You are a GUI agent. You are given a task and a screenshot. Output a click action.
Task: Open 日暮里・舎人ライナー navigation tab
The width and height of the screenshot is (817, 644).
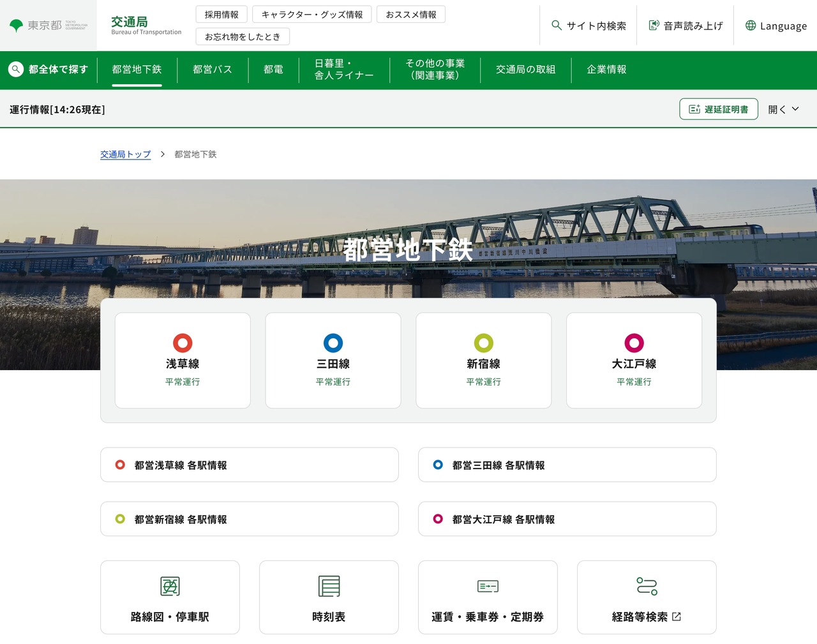click(344, 70)
